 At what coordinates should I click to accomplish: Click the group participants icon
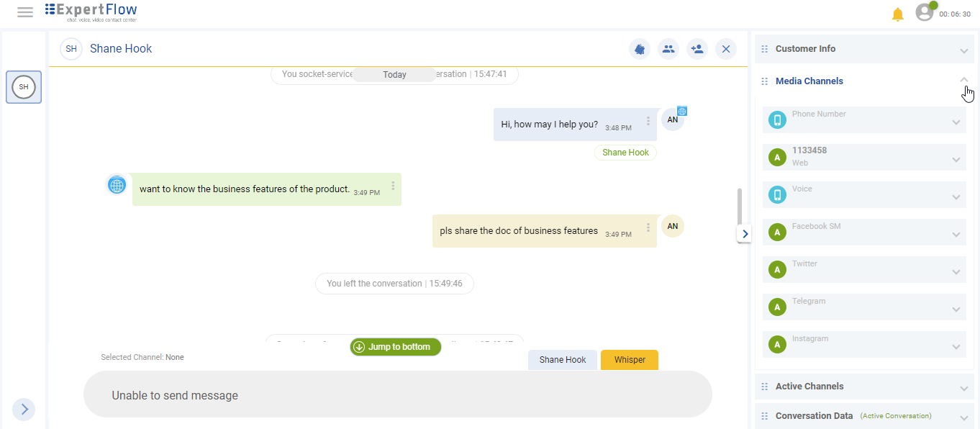(668, 49)
